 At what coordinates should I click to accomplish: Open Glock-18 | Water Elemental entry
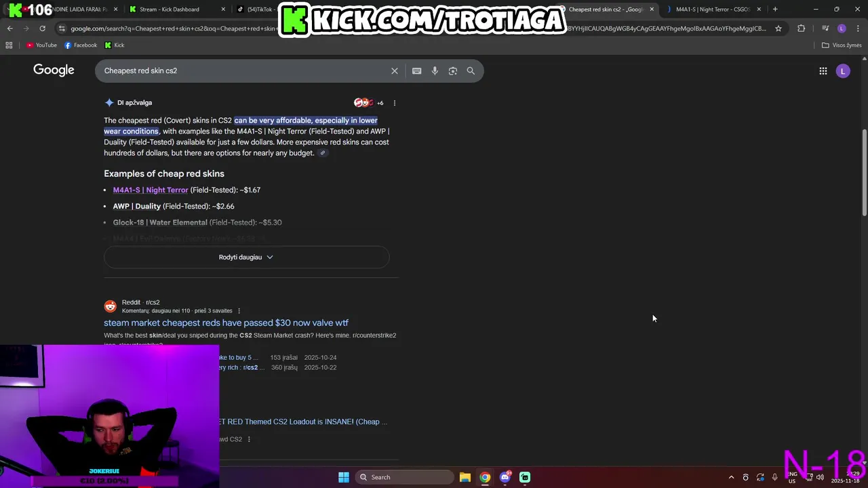160,223
